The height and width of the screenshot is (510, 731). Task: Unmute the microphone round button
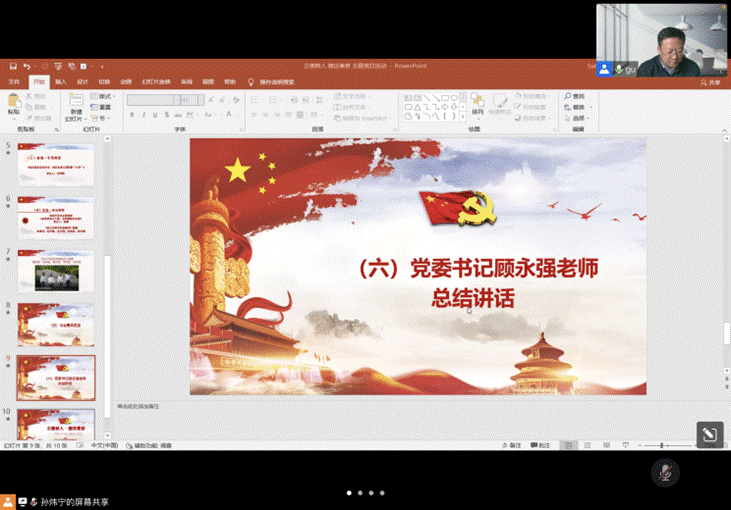pos(665,473)
